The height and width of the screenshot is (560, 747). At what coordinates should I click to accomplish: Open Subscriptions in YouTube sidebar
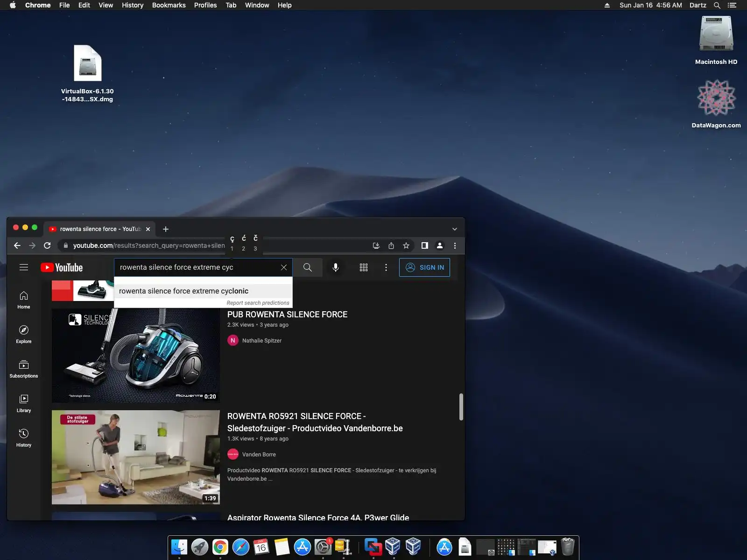(24, 369)
